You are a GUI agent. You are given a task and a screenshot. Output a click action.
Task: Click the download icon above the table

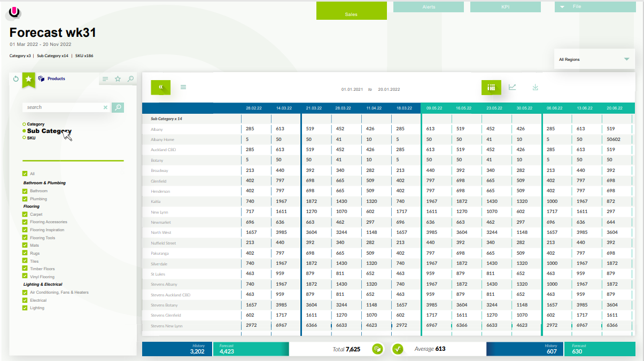(x=535, y=87)
